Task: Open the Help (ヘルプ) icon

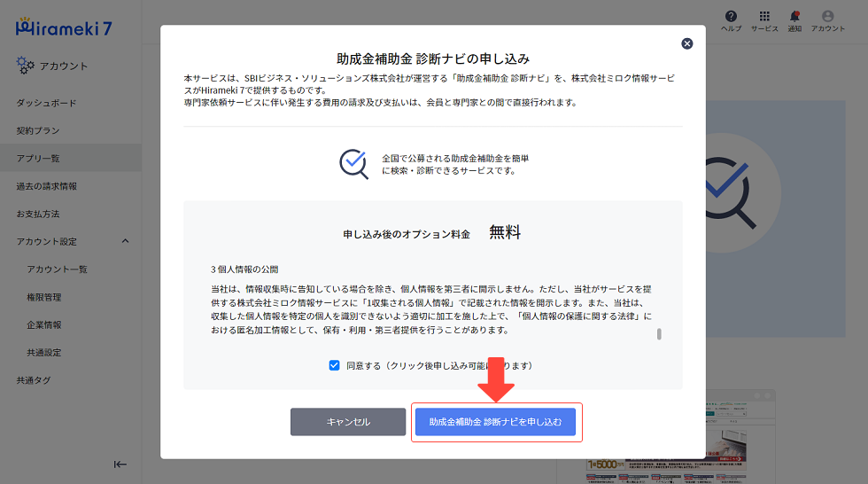Action: (x=732, y=20)
